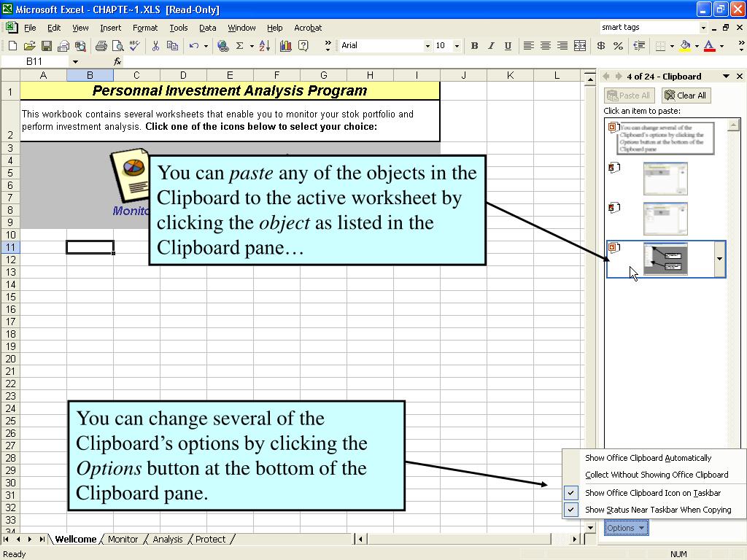Open the Clipboard task pane menu arrow
This screenshot has height=560, width=747.
pos(726,76)
